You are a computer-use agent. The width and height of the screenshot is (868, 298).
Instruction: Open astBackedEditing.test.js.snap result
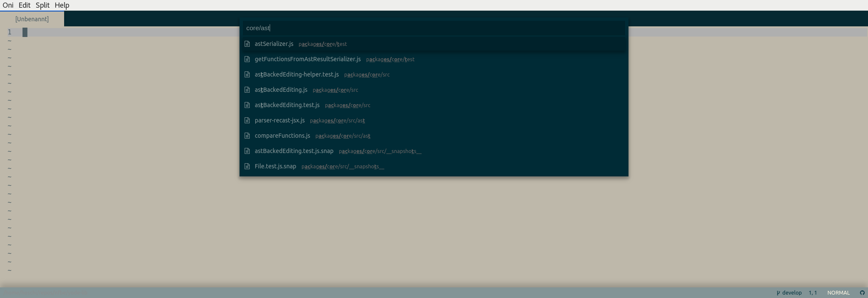click(x=434, y=151)
